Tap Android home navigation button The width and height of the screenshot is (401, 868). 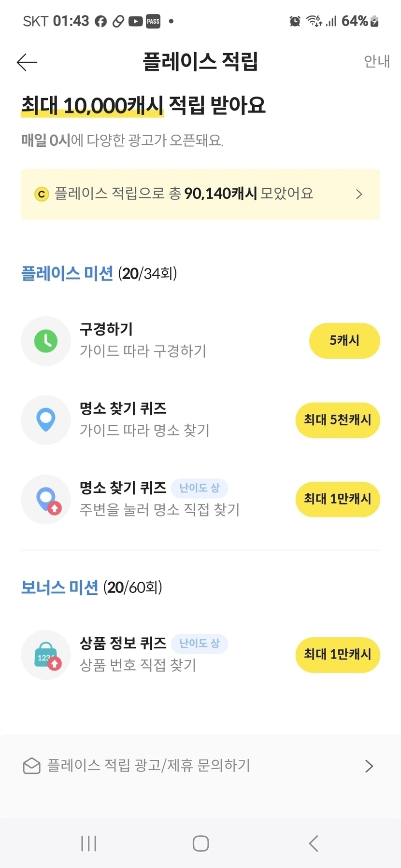click(x=200, y=843)
